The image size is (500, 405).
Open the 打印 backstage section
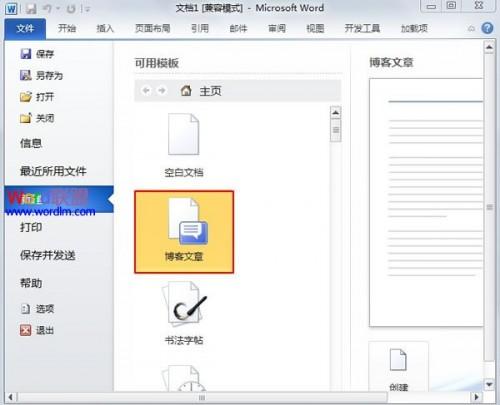[x=31, y=227]
